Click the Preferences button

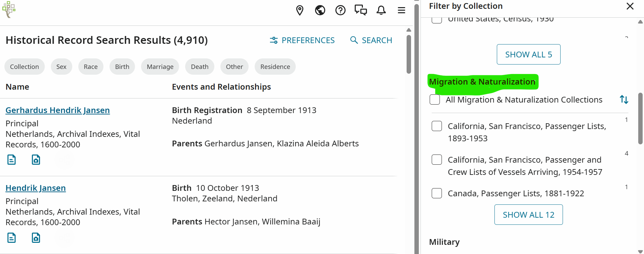point(302,40)
